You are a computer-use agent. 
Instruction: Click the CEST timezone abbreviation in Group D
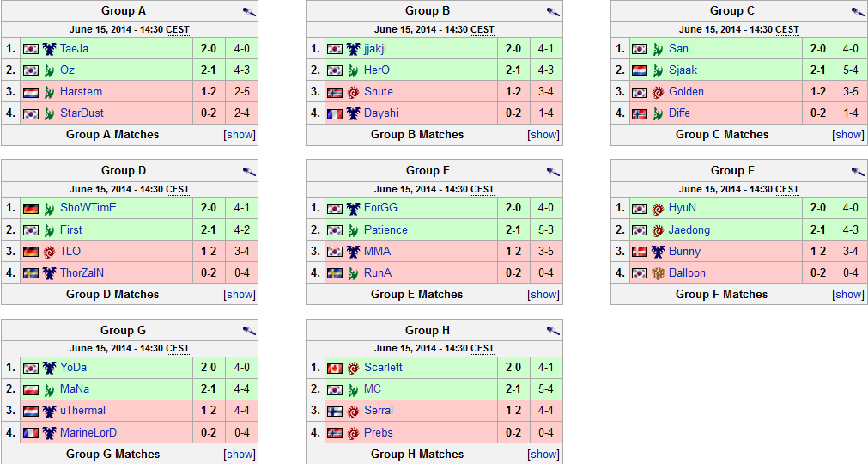pyautogui.click(x=178, y=189)
